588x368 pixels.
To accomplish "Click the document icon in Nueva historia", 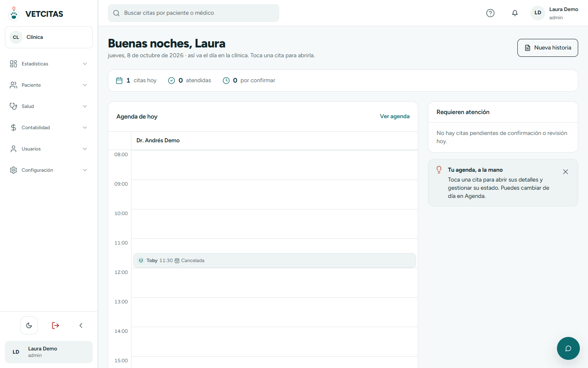I will coord(528,48).
